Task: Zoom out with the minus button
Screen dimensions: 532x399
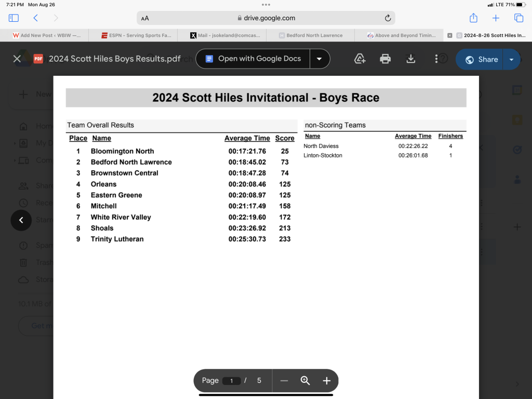Action: click(x=284, y=381)
